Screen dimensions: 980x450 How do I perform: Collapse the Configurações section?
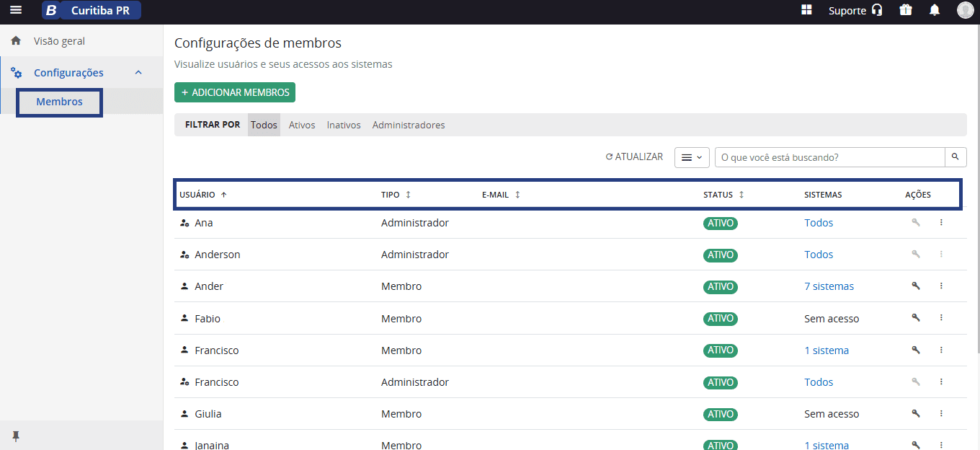138,73
